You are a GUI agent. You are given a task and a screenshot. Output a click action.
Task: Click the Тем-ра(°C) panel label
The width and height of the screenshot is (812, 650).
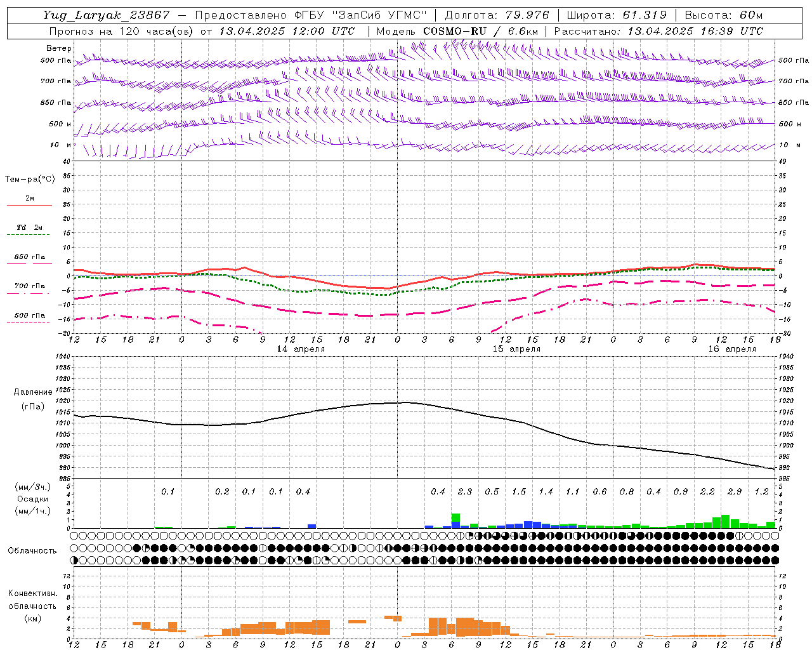(x=30, y=180)
